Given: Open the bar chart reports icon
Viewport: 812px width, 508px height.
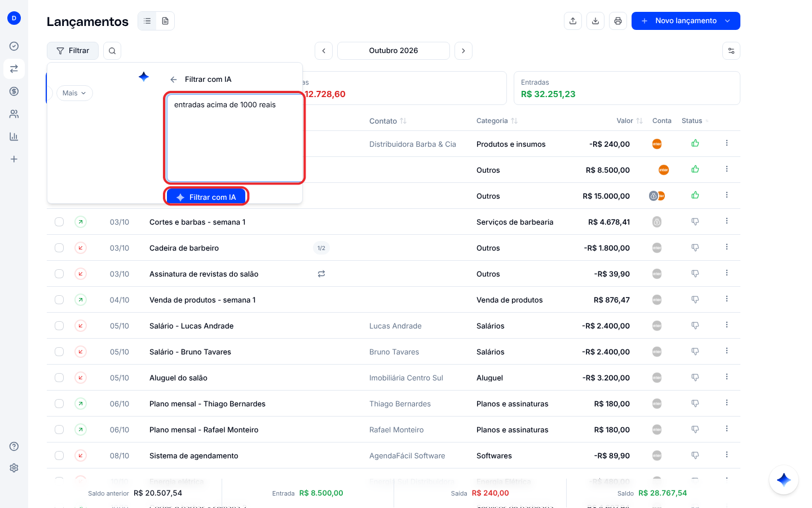Looking at the screenshot, I should (x=14, y=137).
